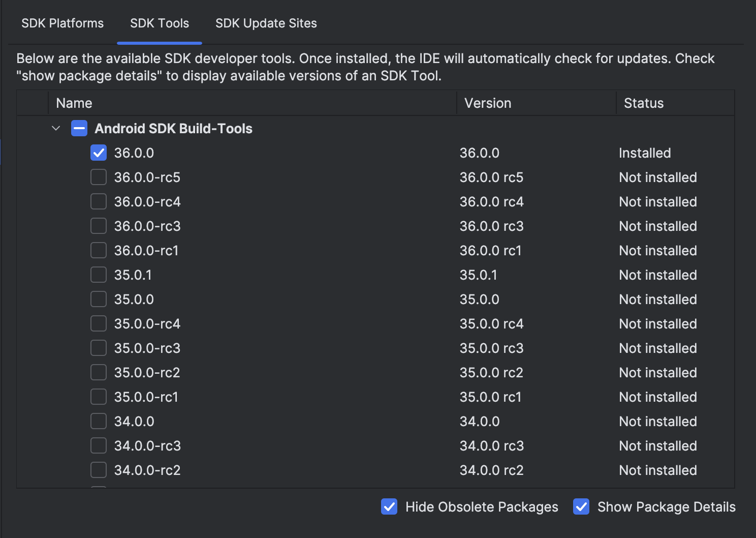This screenshot has height=538, width=756.
Task: Check the 36.0.0-rc5 checkbox
Action: [99, 177]
